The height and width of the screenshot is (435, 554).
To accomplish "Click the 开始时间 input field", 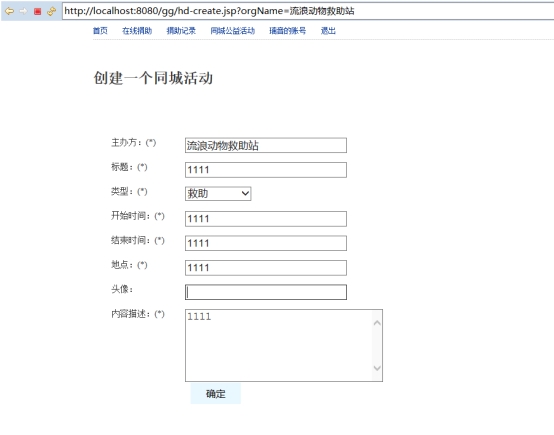I will click(266, 219).
